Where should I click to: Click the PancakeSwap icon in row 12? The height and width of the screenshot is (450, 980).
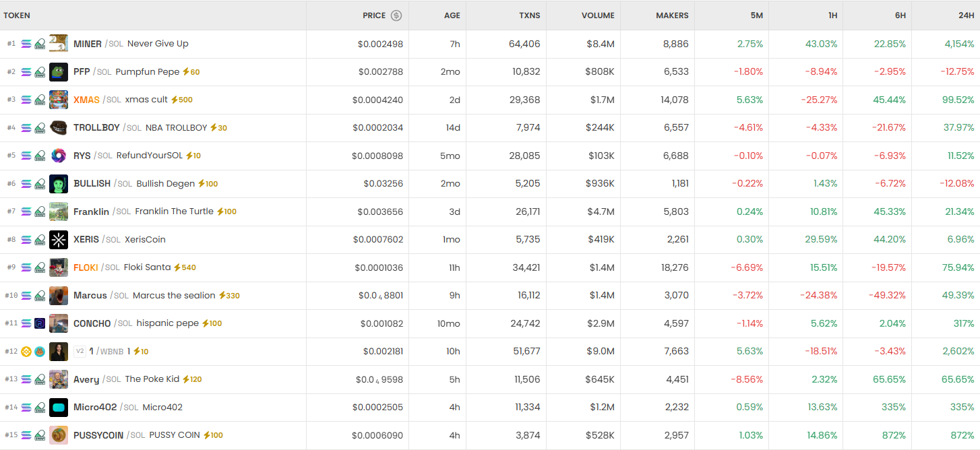click(40, 352)
